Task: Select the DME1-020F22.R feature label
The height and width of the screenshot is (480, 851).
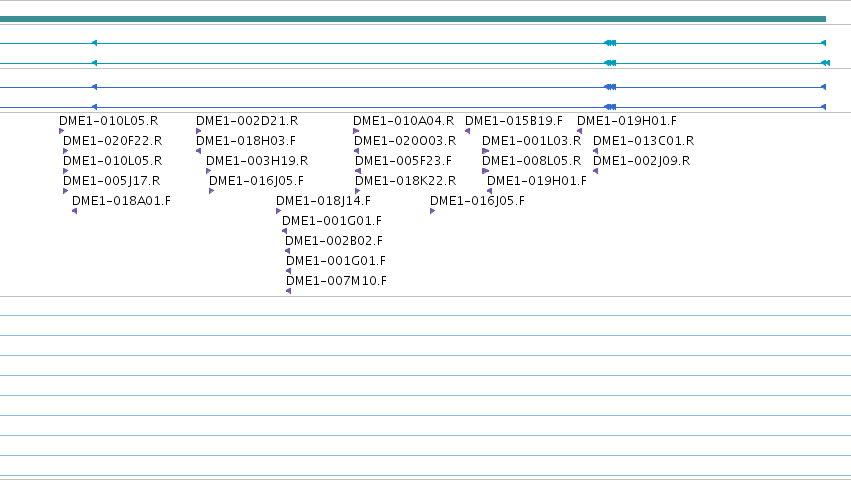Action: pyautogui.click(x=112, y=141)
